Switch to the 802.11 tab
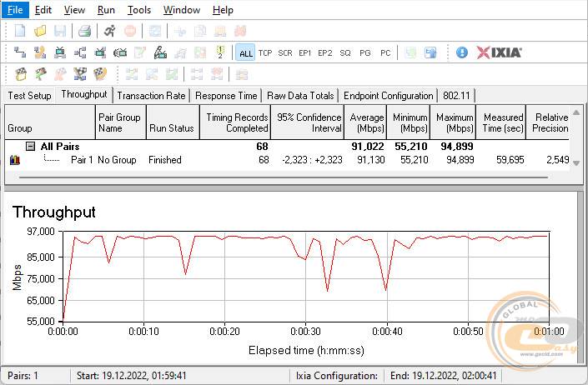 456,96
